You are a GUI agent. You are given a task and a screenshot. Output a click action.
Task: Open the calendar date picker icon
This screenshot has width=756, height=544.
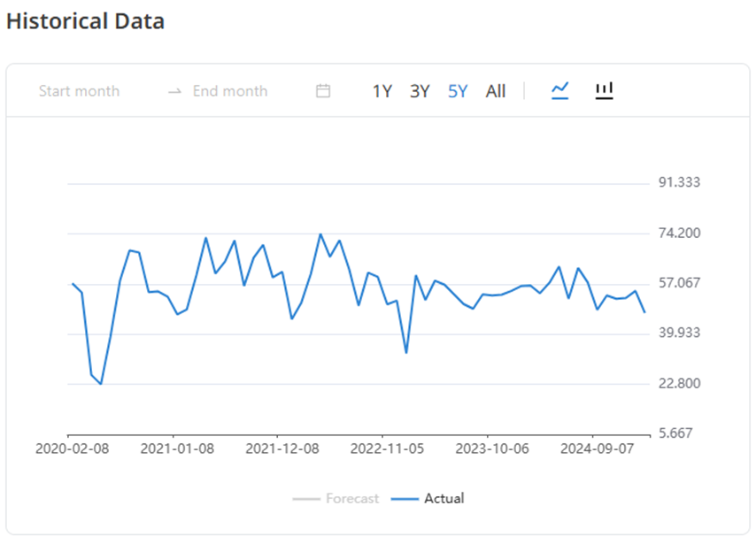(x=323, y=91)
